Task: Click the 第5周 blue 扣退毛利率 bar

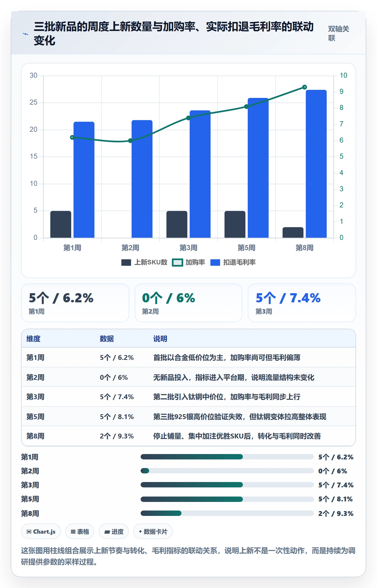Action: 258,168
